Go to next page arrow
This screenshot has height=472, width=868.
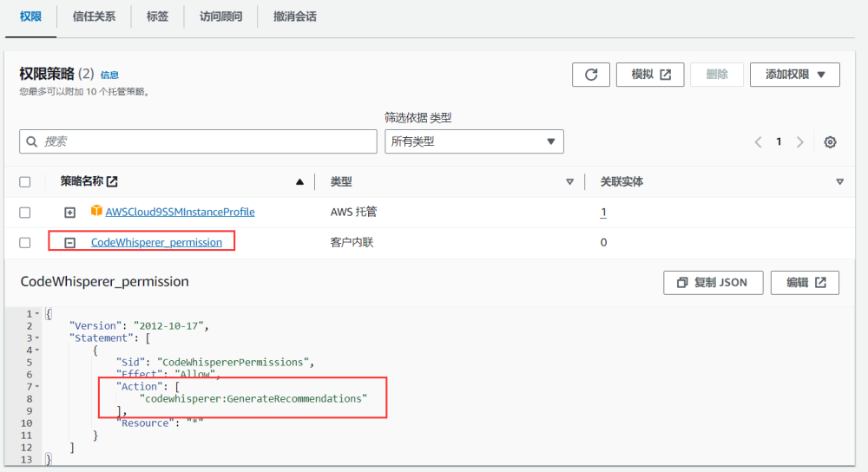tap(800, 142)
